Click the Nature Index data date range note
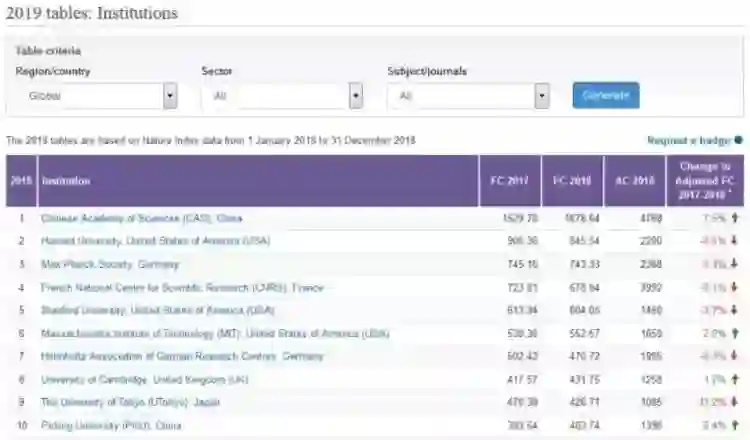The height and width of the screenshot is (440, 750). click(x=210, y=141)
